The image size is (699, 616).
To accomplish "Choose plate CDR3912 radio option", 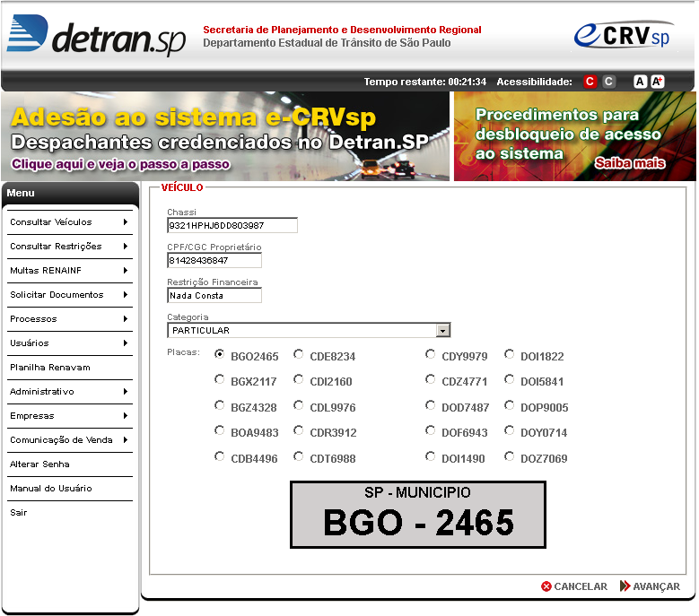I will coord(298,430).
